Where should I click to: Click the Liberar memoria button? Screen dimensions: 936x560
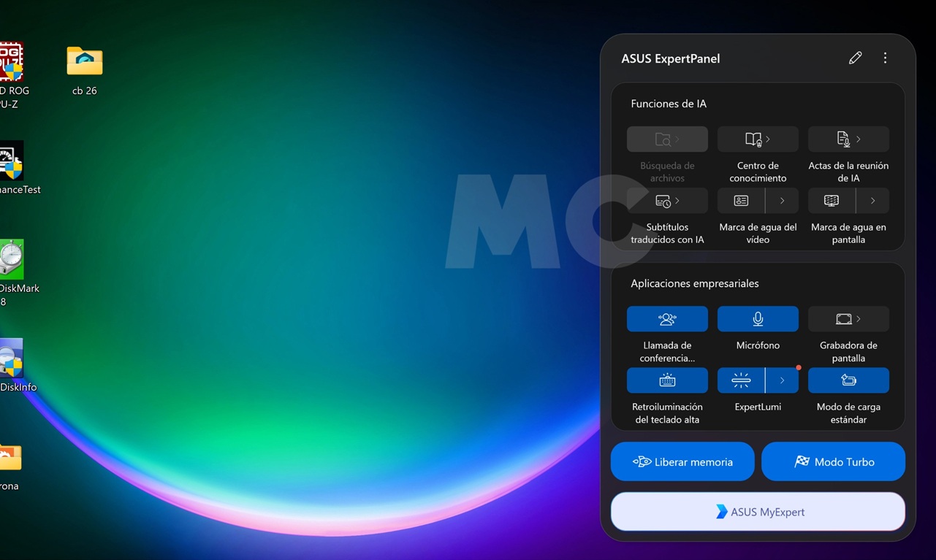pyautogui.click(x=682, y=461)
